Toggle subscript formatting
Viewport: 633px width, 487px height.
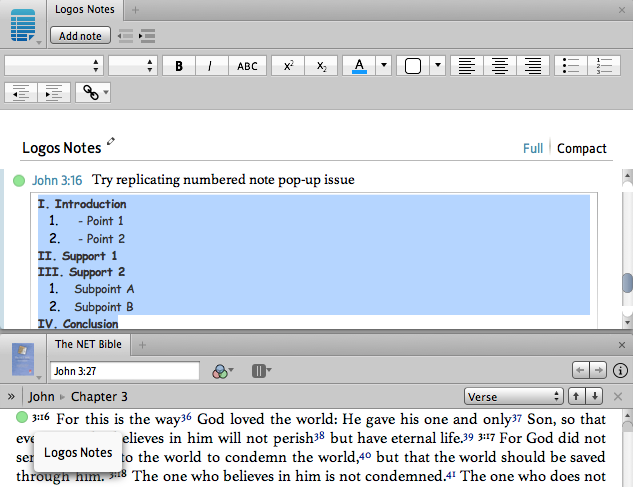tap(321, 66)
